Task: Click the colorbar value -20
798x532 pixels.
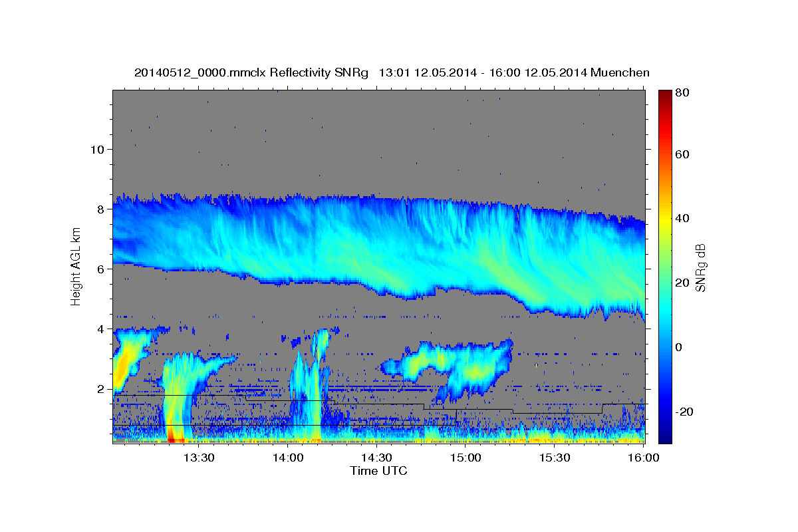Action: (684, 412)
